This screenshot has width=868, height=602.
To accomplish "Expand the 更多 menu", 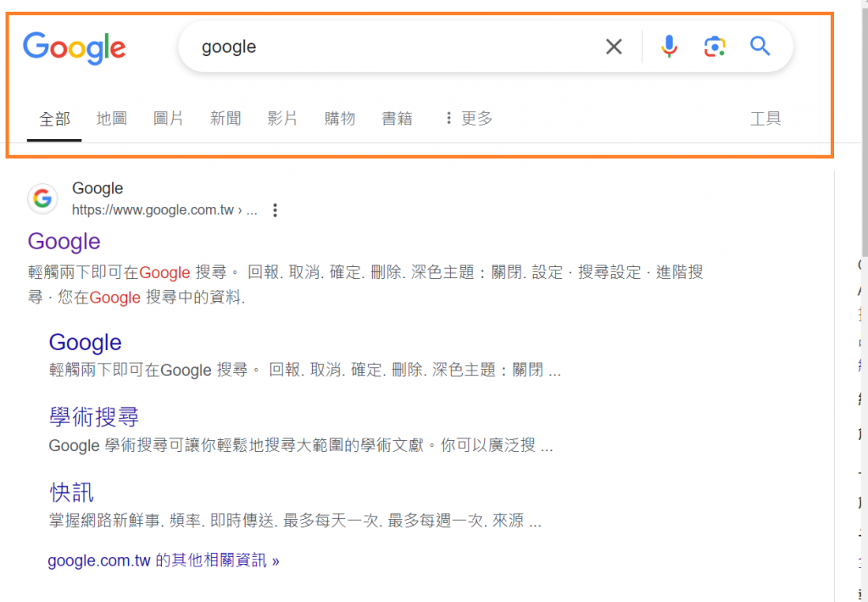I will tap(469, 118).
